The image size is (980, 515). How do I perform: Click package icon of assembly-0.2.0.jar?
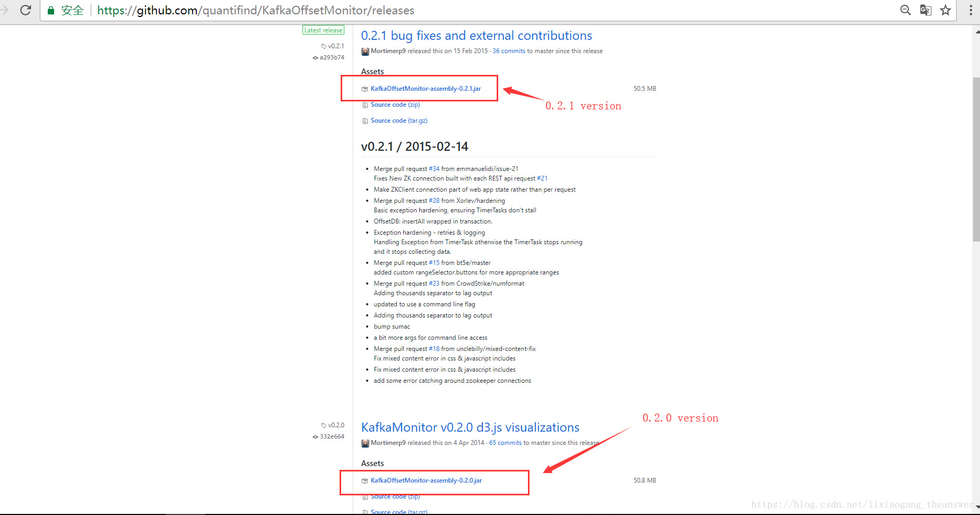pyautogui.click(x=365, y=481)
